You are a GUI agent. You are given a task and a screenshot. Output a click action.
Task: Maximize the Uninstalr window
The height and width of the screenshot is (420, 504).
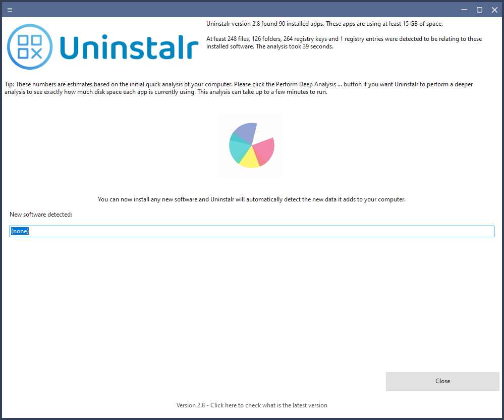tap(479, 10)
